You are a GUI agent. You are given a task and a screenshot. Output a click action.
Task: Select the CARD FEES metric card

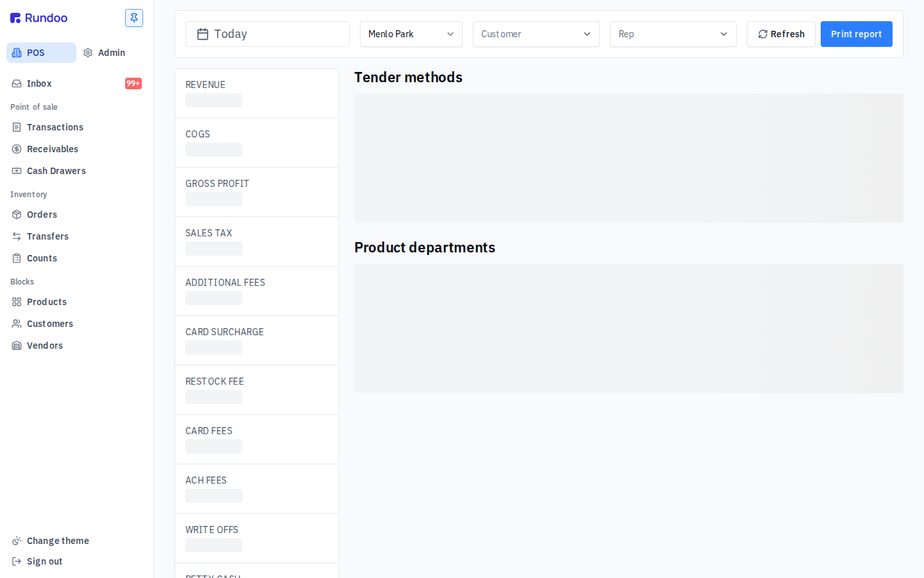[x=257, y=439]
